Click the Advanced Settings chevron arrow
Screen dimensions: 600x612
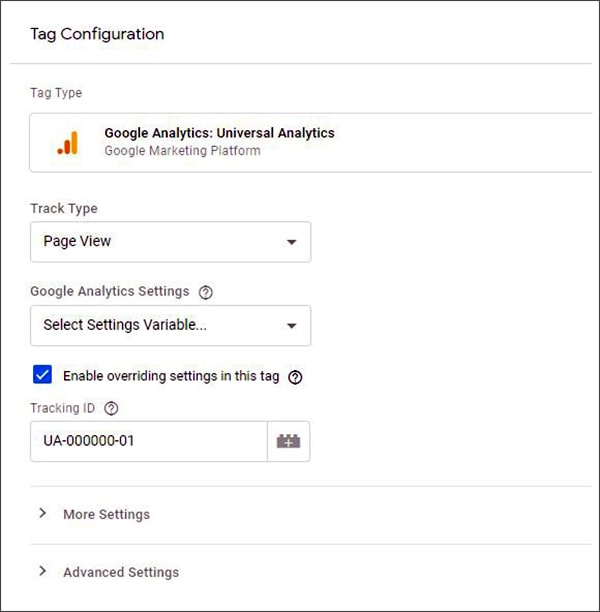pos(43,571)
